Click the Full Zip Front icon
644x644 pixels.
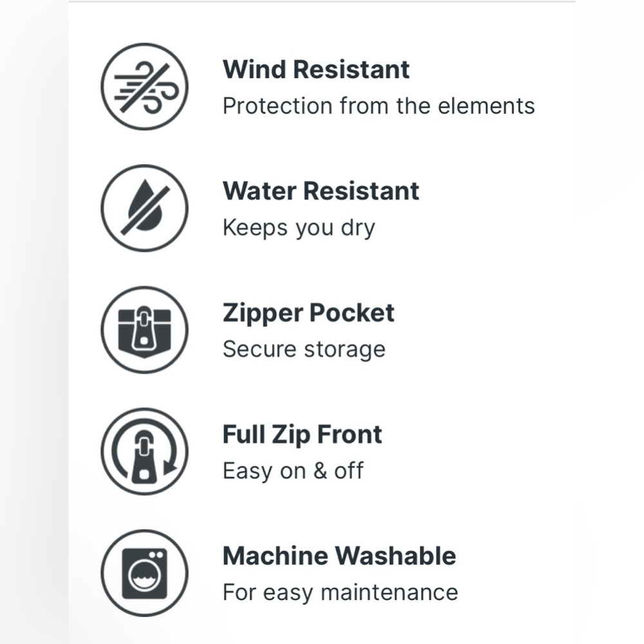point(145,451)
